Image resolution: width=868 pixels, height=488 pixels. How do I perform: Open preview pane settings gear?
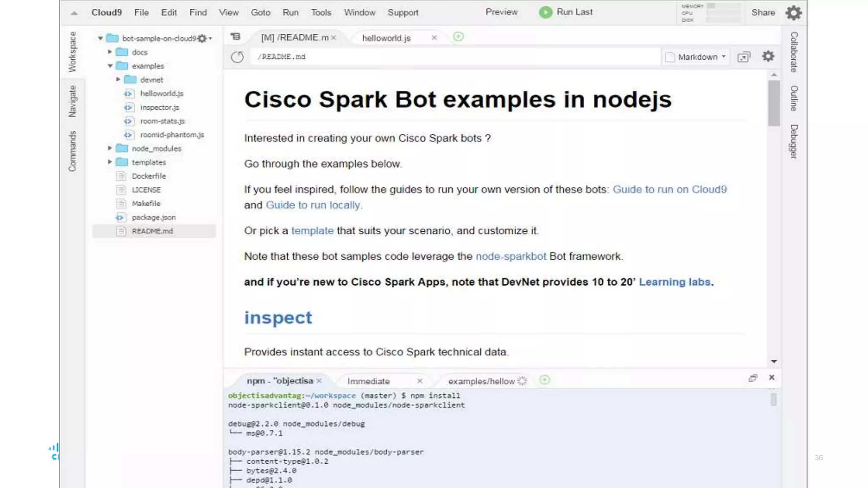pyautogui.click(x=768, y=56)
